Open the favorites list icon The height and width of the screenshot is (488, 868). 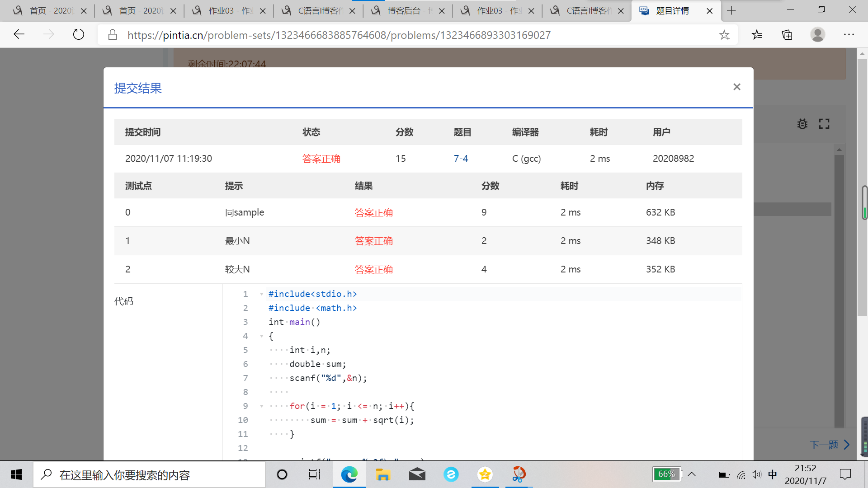click(x=757, y=35)
